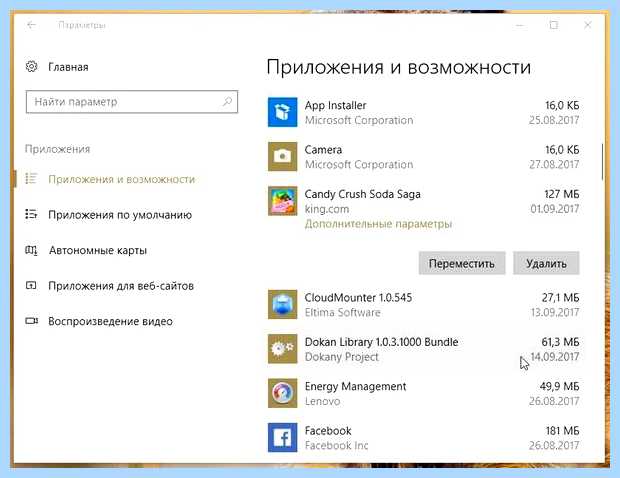Maximize the Параметры window
Screen dimensions: 620x478
[x=554, y=25]
